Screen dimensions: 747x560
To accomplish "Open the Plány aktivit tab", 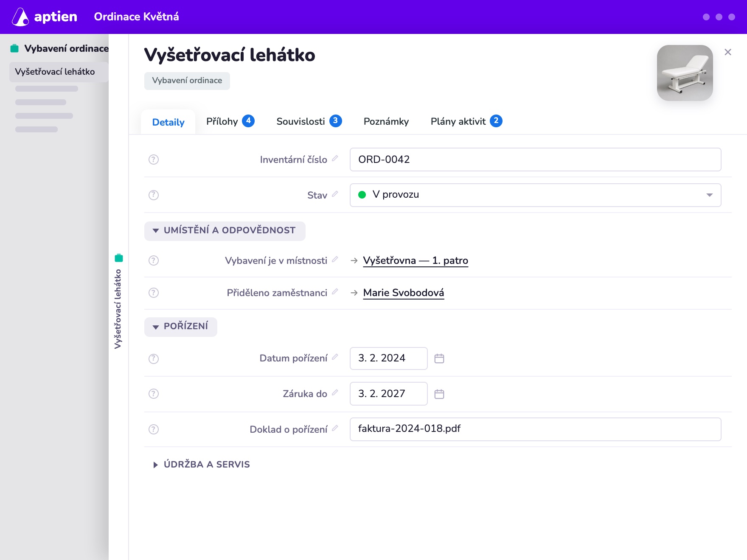I will pyautogui.click(x=466, y=121).
